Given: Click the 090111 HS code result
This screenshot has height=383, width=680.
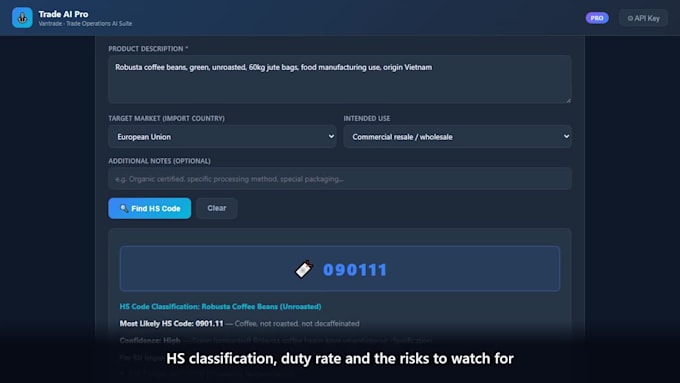Looking at the screenshot, I should (355, 270).
